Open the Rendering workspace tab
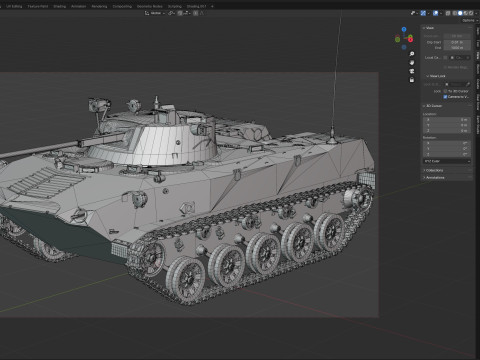 click(x=99, y=6)
